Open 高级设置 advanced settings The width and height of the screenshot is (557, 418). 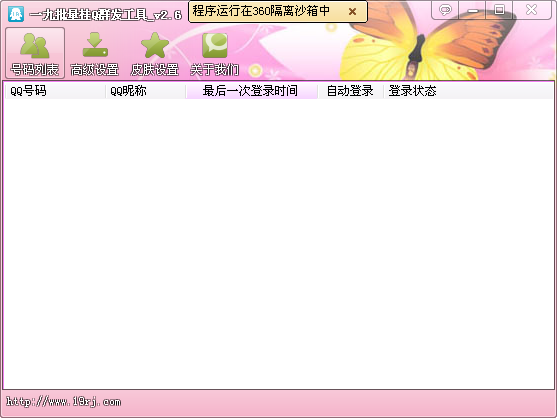point(94,53)
